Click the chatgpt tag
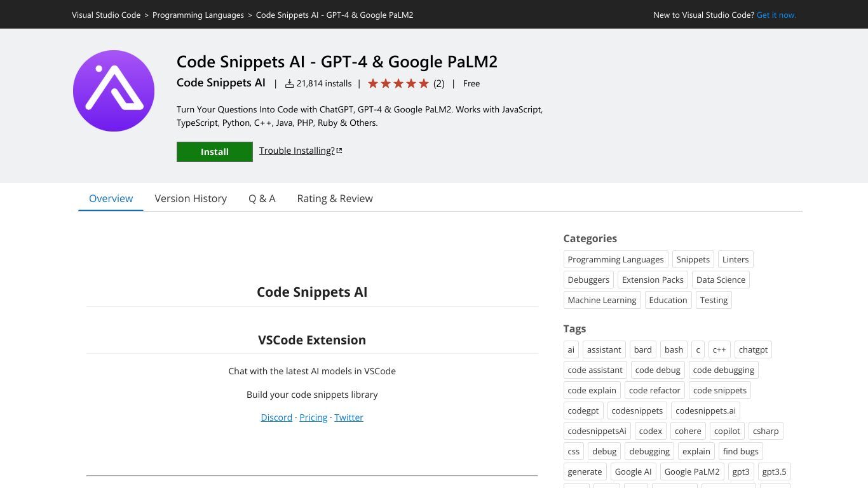 [x=753, y=349]
